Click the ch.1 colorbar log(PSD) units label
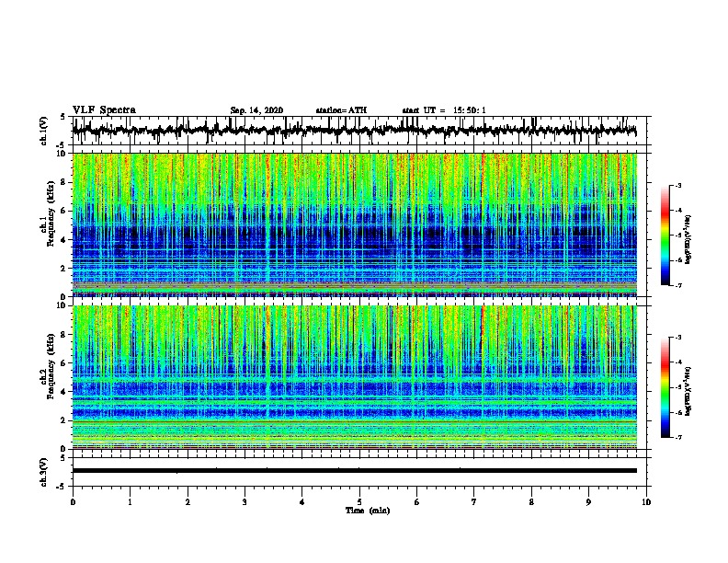The image size is (728, 563). pyautogui.click(x=688, y=240)
